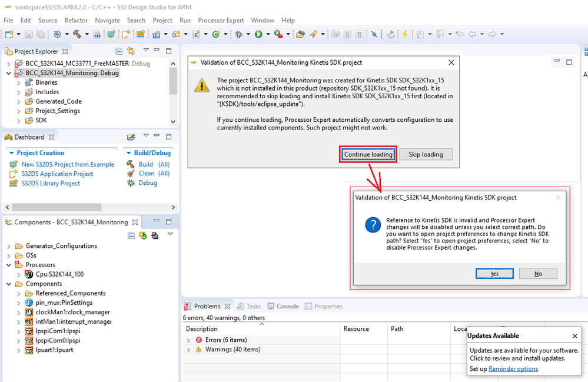This screenshot has width=588, height=382.
Task: Expand the Generated_Code folder node
Action: click(18, 102)
